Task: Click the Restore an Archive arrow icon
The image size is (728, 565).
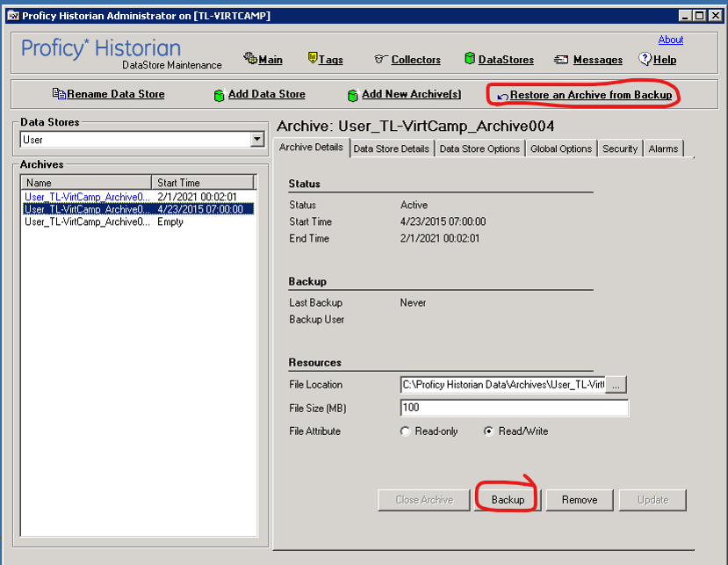Action: click(x=502, y=96)
